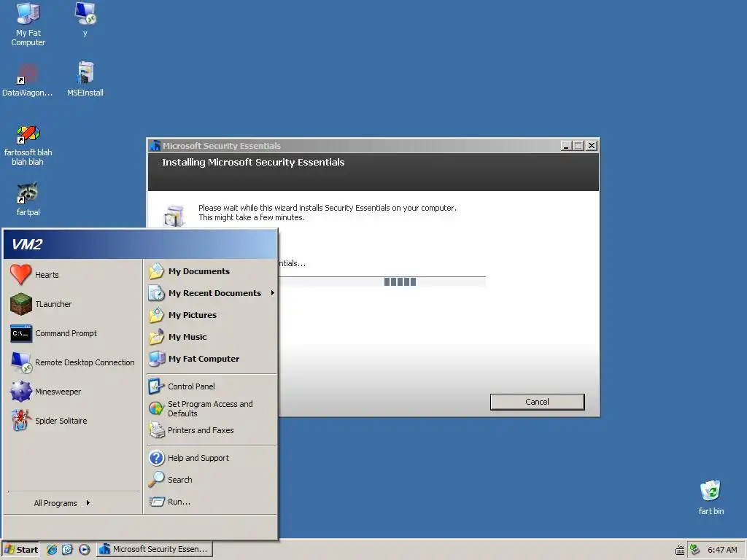Screen dimensions: 747x560
Task: Click the keyboard icon in system tray
Action: (x=680, y=551)
